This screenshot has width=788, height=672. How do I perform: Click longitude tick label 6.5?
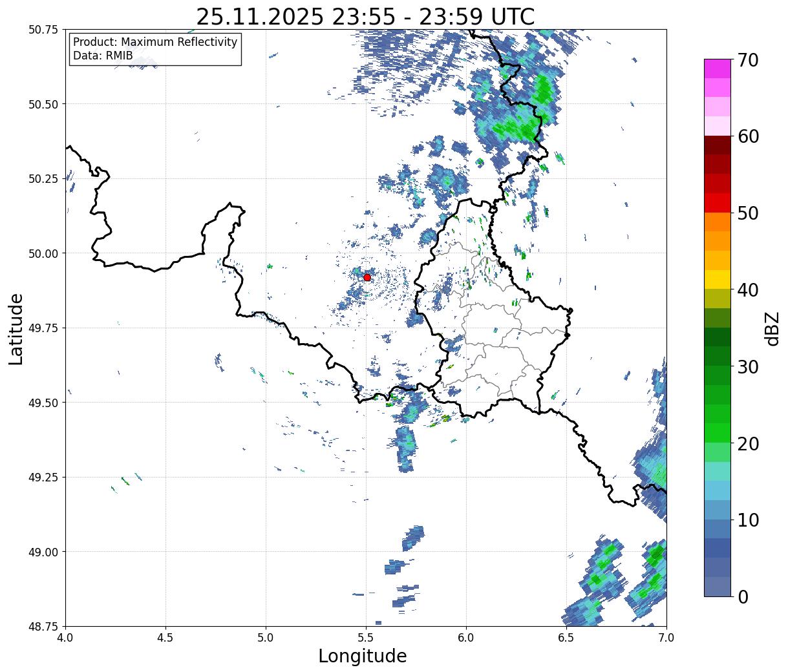tap(566, 638)
